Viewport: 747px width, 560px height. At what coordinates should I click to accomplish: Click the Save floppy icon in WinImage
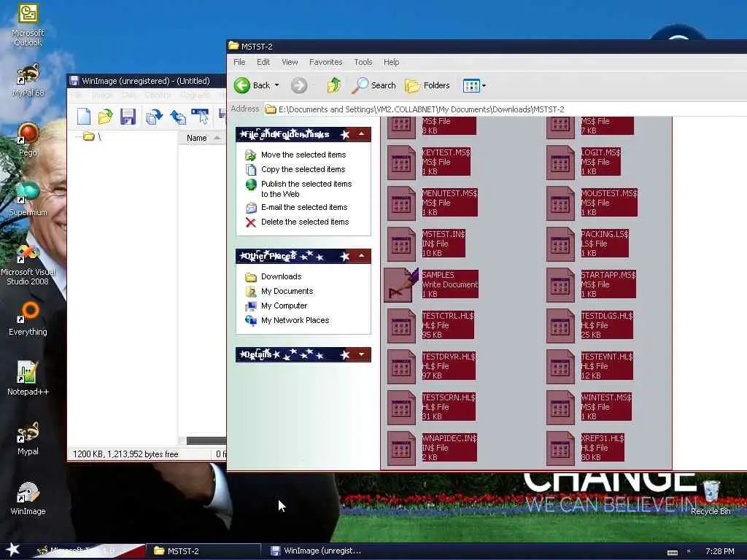tap(128, 117)
